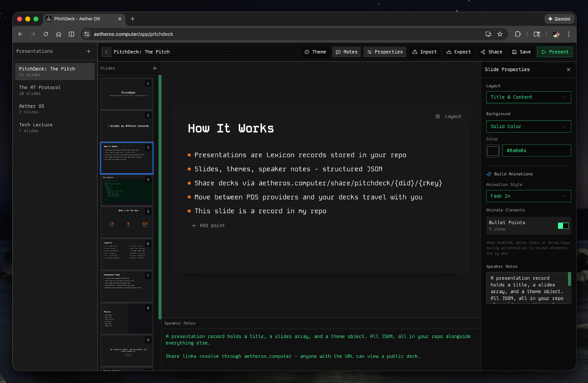Toggle the Notes panel button
588x383 pixels.
tap(347, 52)
